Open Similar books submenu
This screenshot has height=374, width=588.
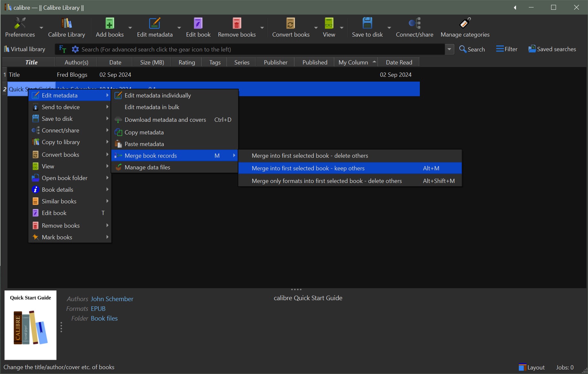[x=70, y=201]
